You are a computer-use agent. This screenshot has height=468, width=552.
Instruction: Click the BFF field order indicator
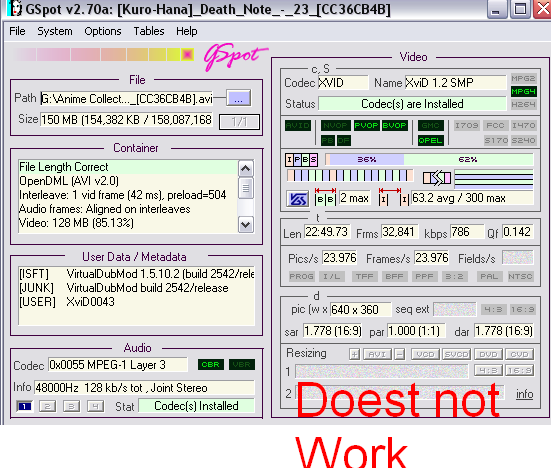click(394, 276)
